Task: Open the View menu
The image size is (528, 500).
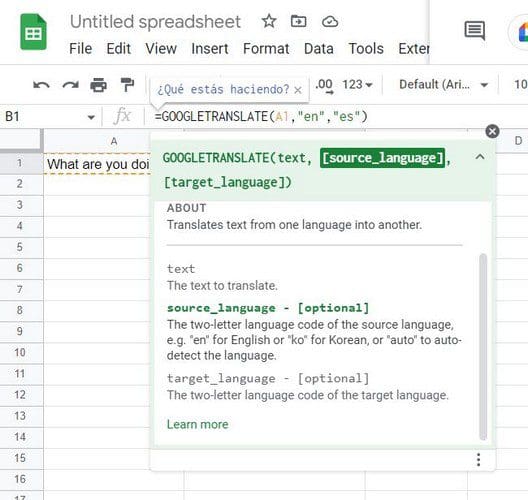Action: pos(161,48)
